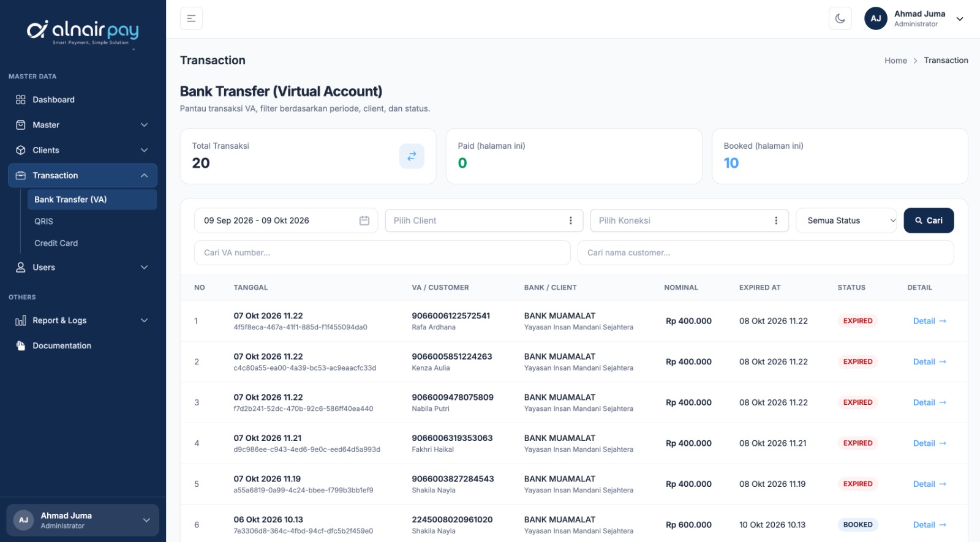980x542 pixels.
Task: Open the Pilih Koneksi selector
Action: [x=689, y=220]
